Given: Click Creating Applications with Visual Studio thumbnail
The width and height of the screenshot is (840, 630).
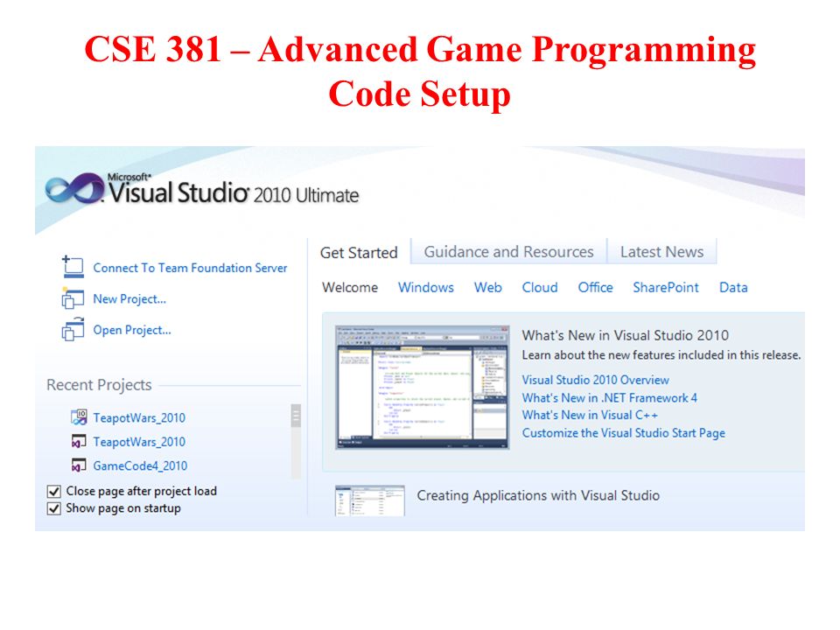Looking at the screenshot, I should tap(370, 500).
